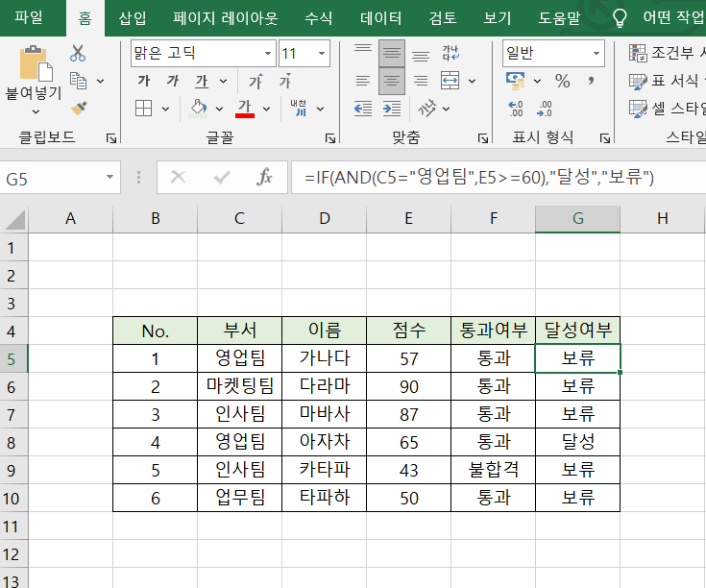Expand the fill color dropdown arrow
This screenshot has width=706, height=588.
click(x=219, y=109)
